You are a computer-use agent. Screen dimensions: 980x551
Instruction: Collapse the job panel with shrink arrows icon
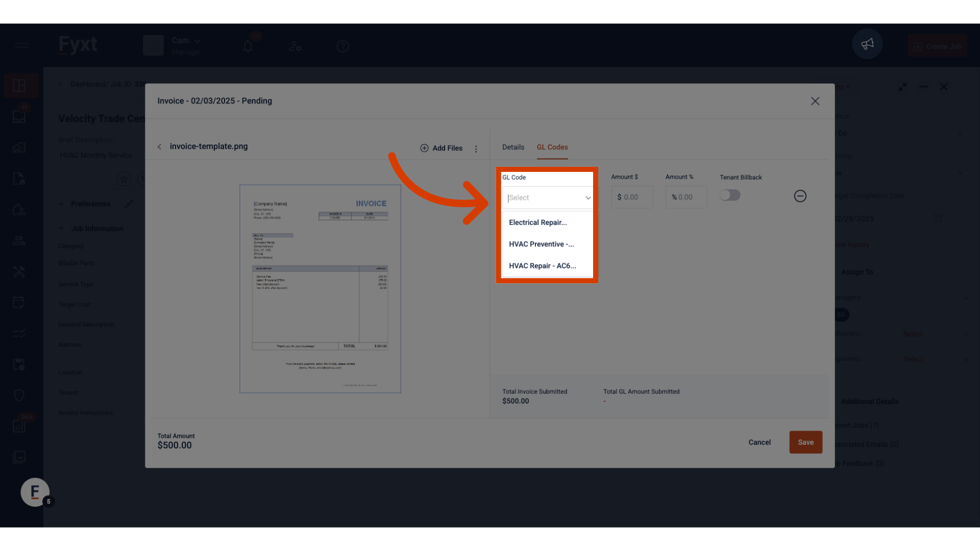click(x=902, y=87)
